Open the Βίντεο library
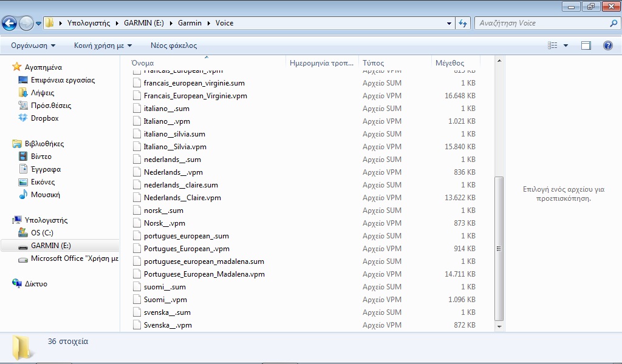622x364 pixels. (x=35, y=157)
